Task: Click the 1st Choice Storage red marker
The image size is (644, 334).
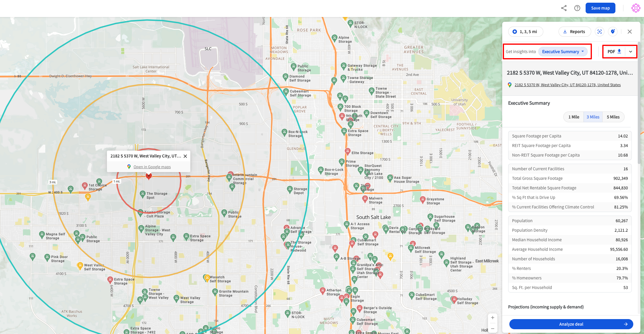Action: point(85,186)
